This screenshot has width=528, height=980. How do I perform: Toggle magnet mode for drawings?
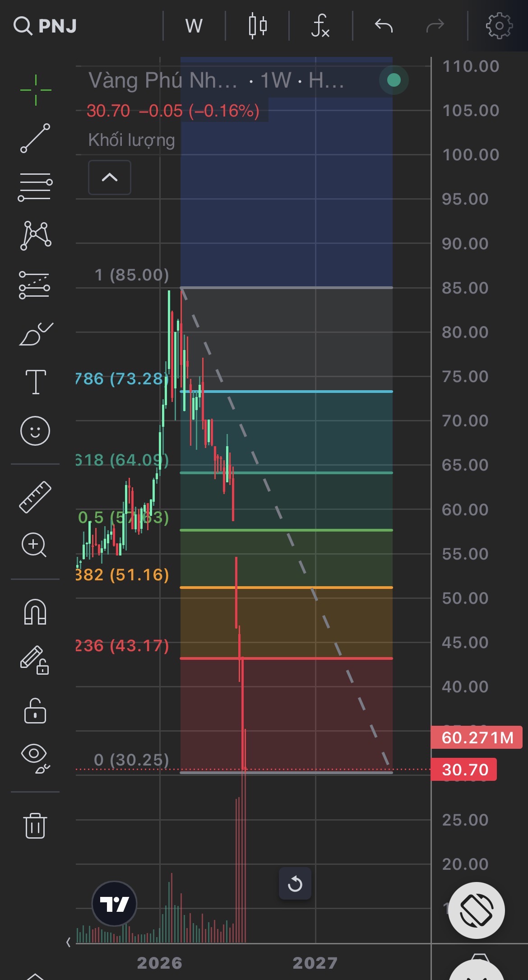pos(35,612)
